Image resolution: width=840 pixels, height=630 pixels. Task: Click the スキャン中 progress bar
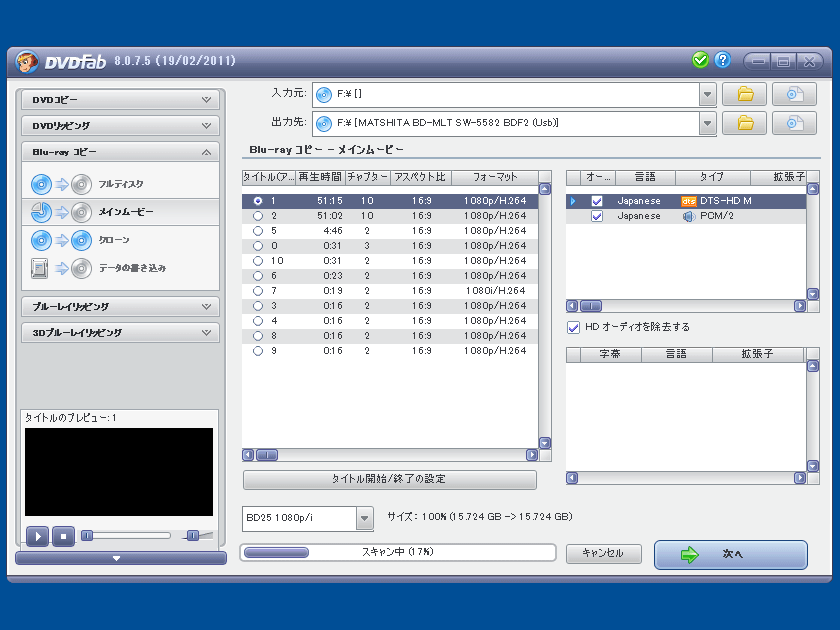click(x=398, y=552)
